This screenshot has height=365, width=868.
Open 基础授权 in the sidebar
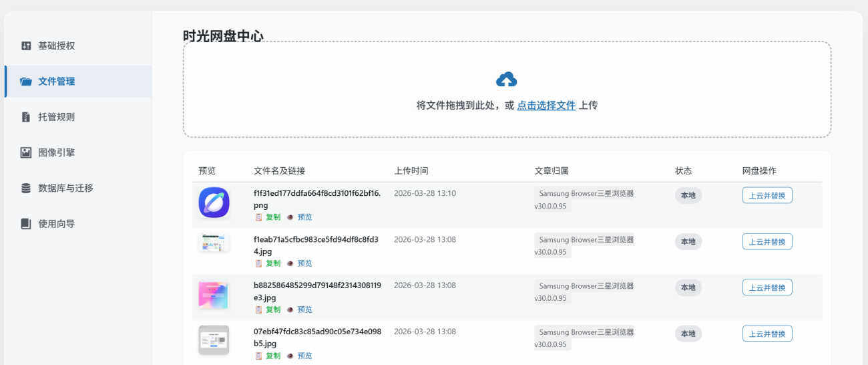tap(56, 46)
